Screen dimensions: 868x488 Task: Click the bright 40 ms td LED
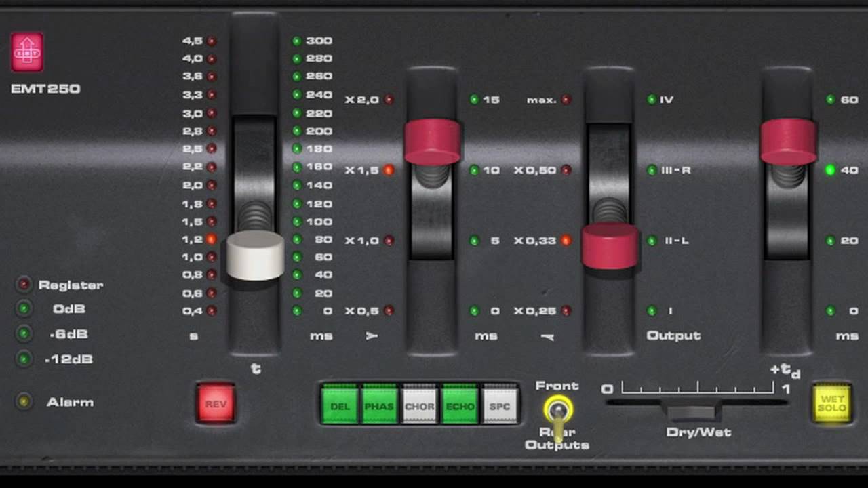[830, 170]
